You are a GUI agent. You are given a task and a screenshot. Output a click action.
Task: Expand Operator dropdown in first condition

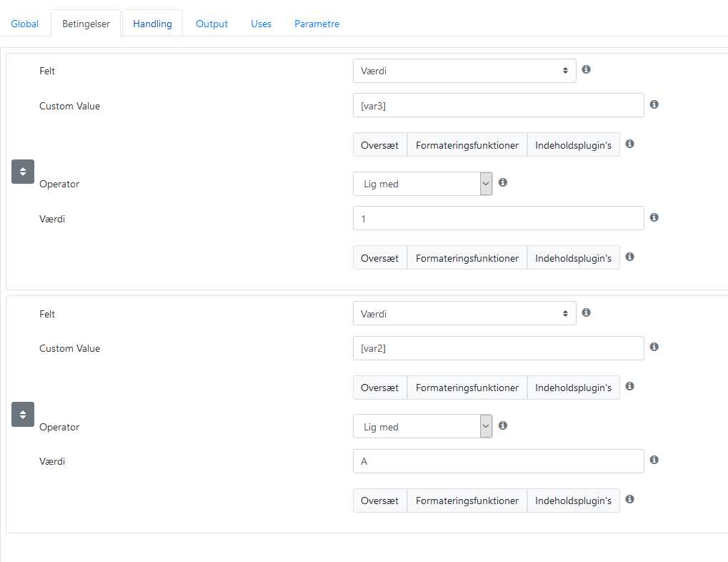(422, 184)
